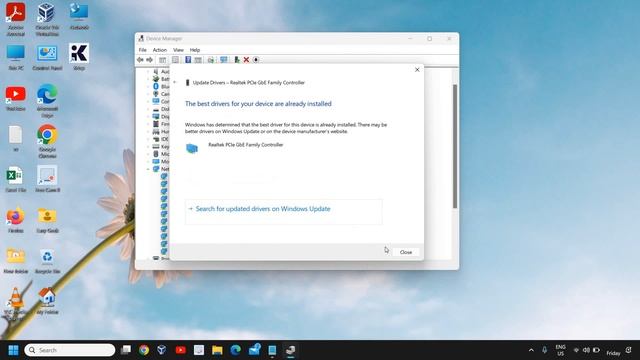The image size is (640, 360).
Task: Expand the Audio inputs tree node
Action: point(148,72)
